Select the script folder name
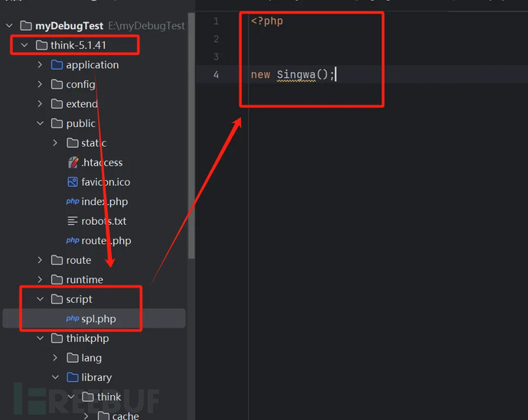This screenshot has width=528, height=420. pos(79,299)
